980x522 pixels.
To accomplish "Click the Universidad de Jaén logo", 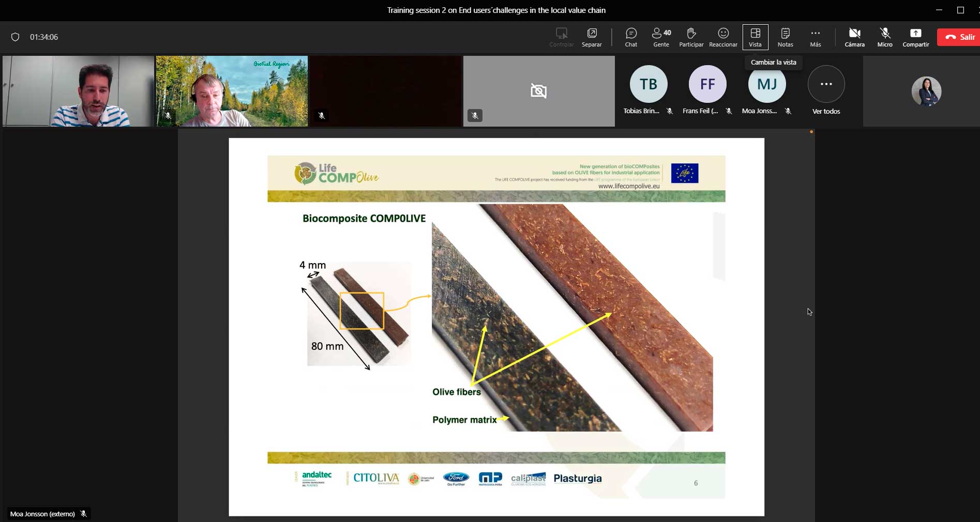I will pyautogui.click(x=421, y=479).
